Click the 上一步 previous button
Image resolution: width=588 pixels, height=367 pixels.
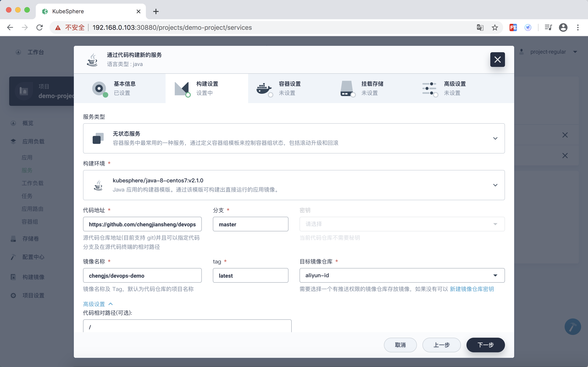click(x=441, y=345)
